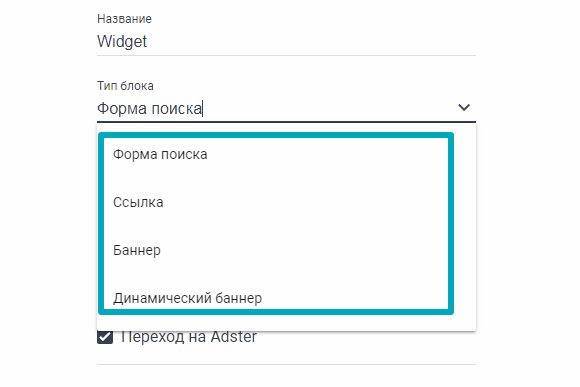Click the first dropdown item Форма поиска
The height and width of the screenshot is (387, 580).
[276, 154]
